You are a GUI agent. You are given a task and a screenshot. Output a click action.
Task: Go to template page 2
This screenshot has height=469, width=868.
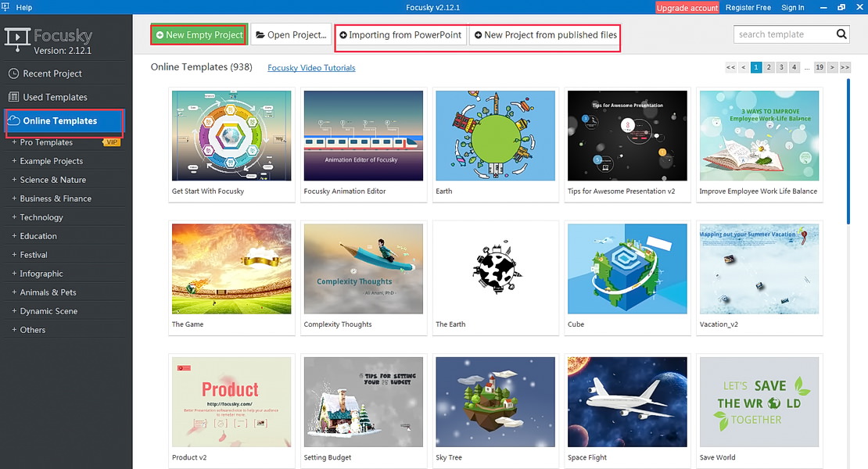[769, 67]
